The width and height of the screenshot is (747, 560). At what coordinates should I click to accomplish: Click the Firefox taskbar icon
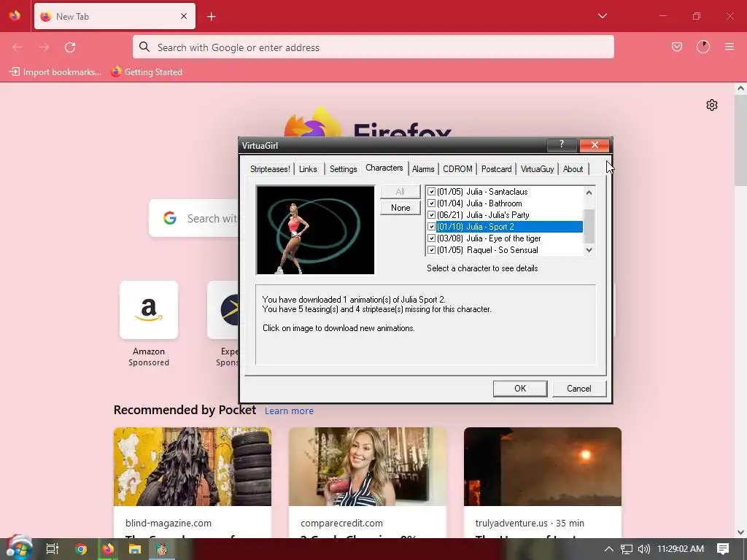coord(108,549)
